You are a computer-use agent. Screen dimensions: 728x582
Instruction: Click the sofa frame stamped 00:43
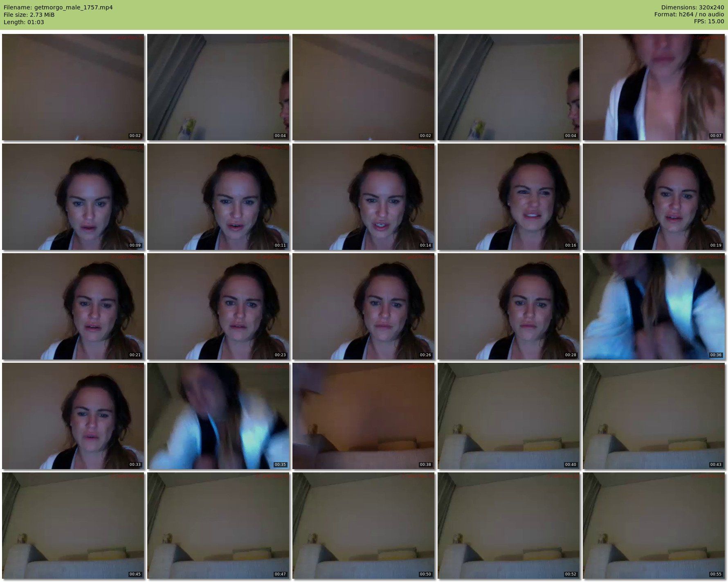point(654,416)
